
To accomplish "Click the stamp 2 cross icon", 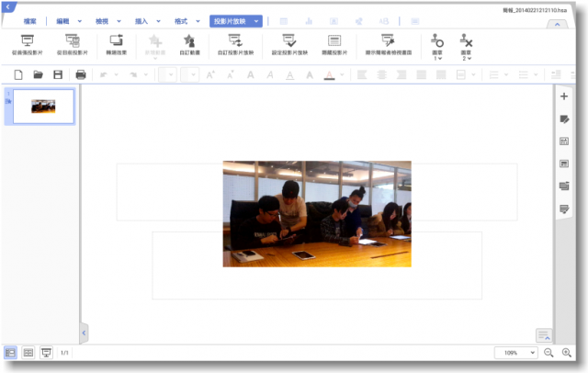I will point(466,40).
